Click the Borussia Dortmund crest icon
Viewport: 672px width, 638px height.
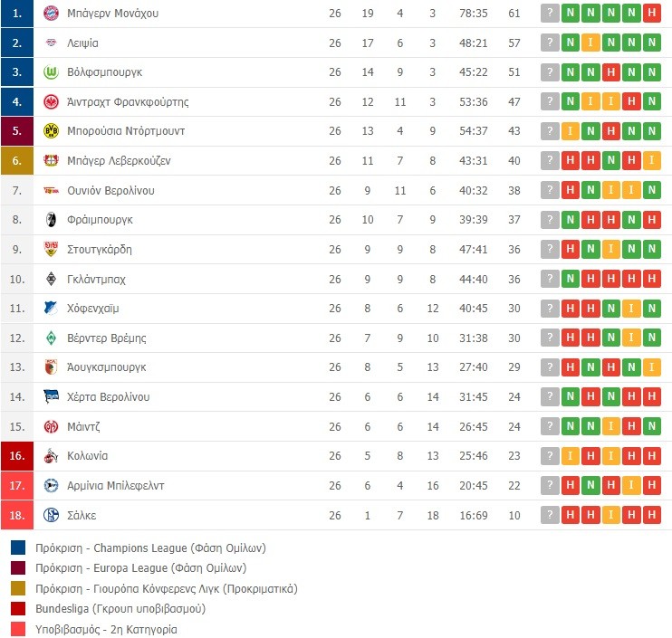pyautogui.click(x=51, y=131)
